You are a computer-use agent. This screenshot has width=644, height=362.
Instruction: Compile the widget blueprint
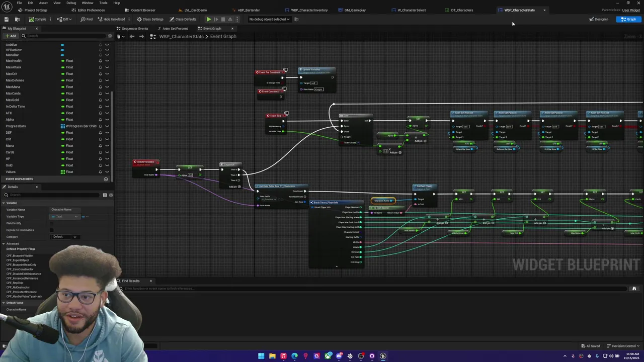pos(38,19)
